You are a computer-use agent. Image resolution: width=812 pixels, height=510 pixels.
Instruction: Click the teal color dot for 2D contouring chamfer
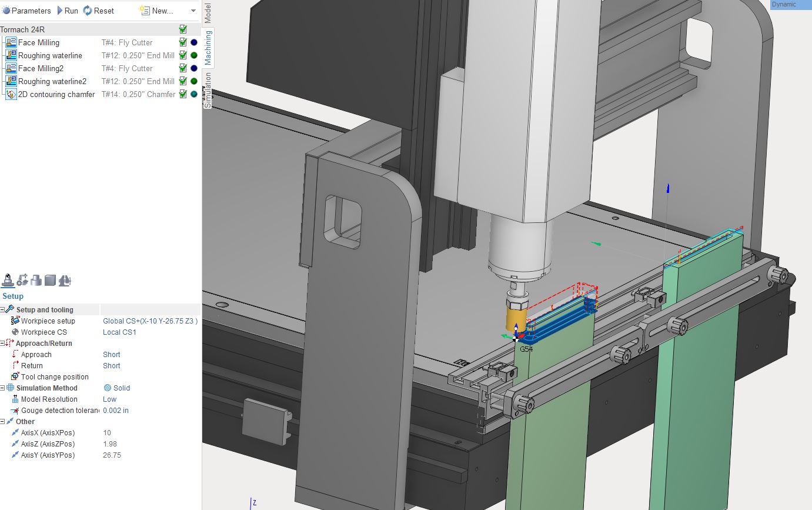[194, 94]
